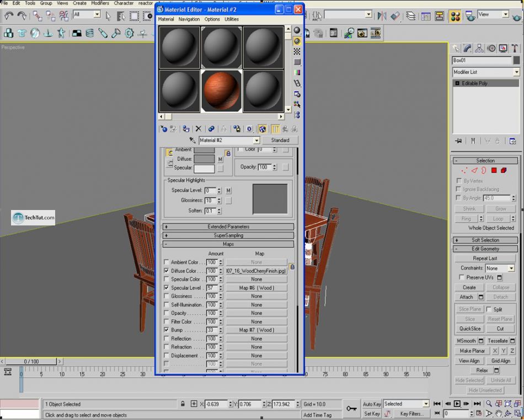Collapse the Maps rollout
Screen dimensions: 524x420
[x=228, y=244]
